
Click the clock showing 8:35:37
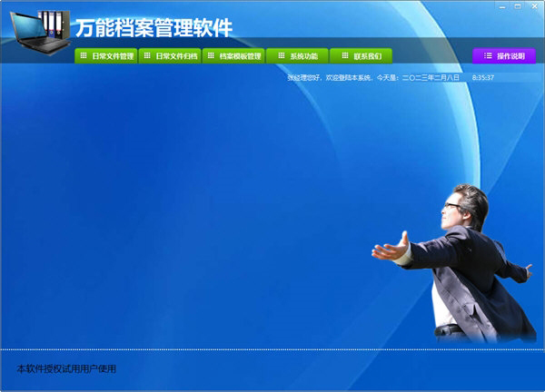(x=483, y=77)
